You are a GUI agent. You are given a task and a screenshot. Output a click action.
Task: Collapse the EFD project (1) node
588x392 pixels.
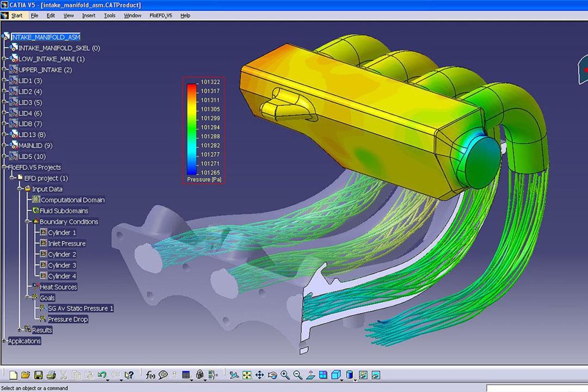(13, 178)
